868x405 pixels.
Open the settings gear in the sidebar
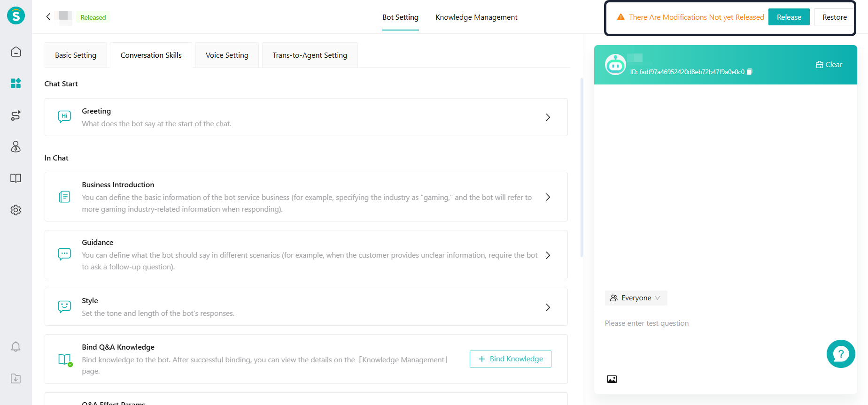(x=16, y=210)
